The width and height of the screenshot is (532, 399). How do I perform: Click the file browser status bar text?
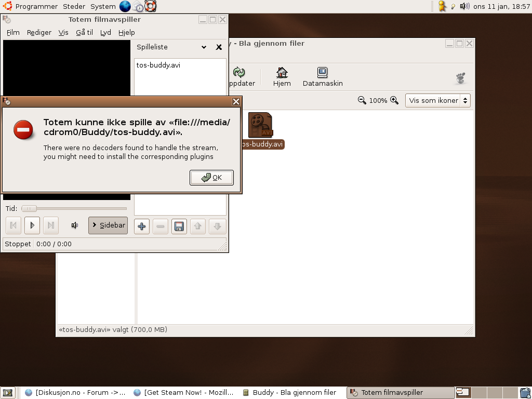(x=113, y=329)
